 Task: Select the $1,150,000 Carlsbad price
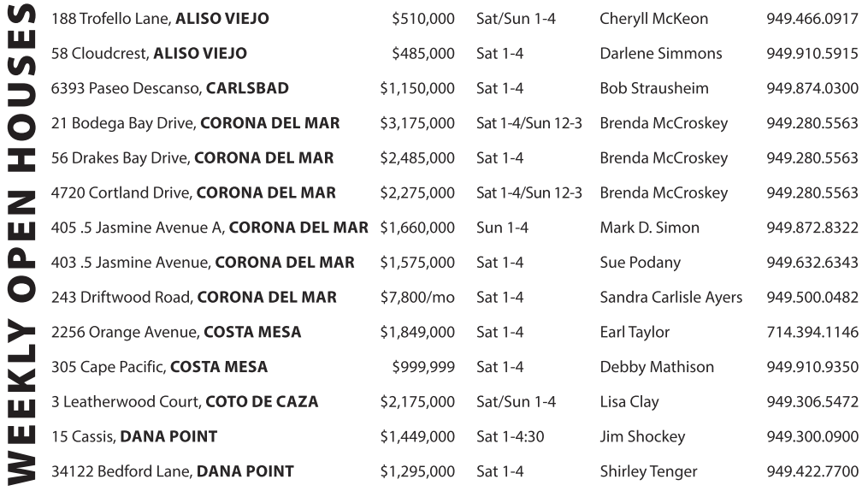pos(417,88)
